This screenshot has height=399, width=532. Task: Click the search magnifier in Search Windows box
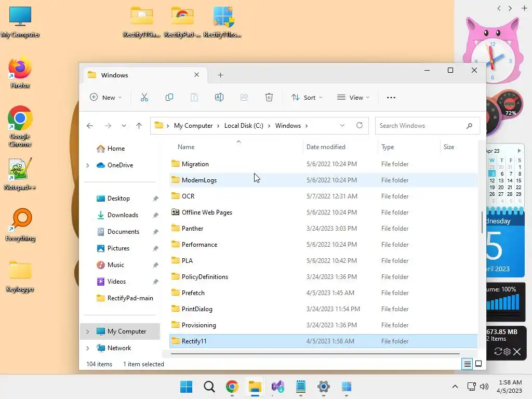[469, 126]
